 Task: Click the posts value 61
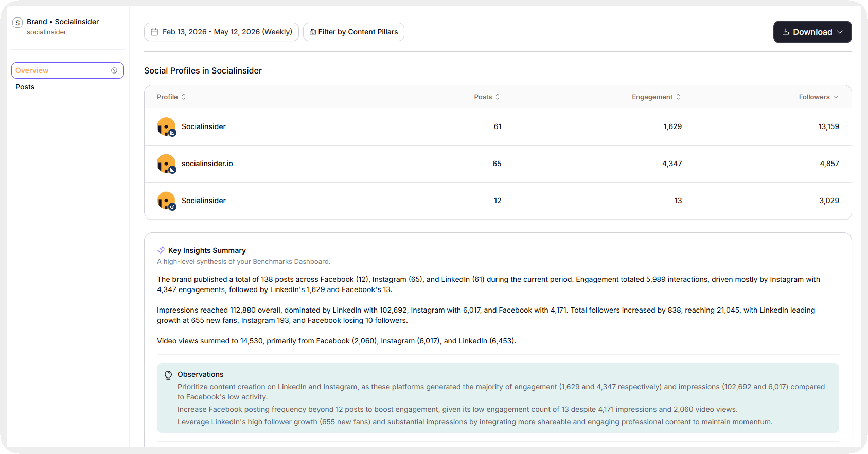click(498, 126)
